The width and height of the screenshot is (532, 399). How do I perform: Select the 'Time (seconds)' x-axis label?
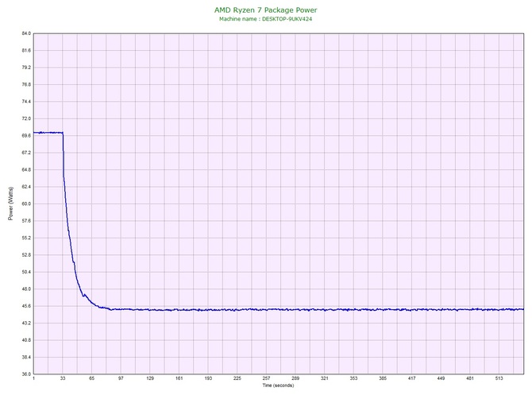point(278,385)
